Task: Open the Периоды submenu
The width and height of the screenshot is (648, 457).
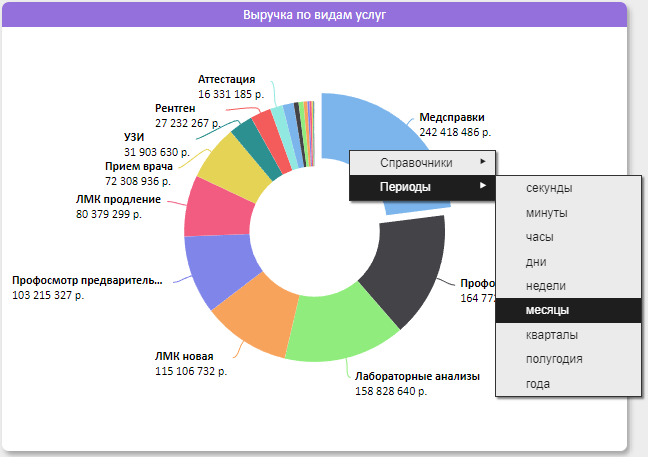Action: (x=422, y=187)
